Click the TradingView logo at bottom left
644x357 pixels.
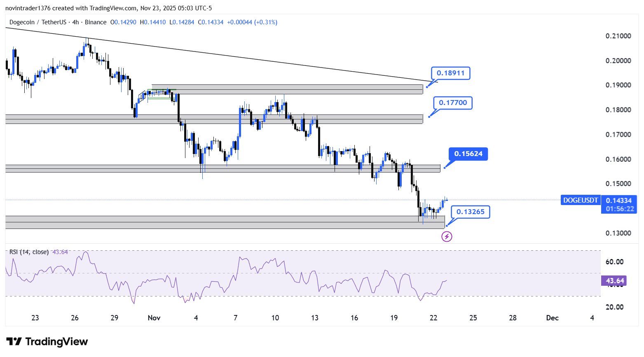click(x=47, y=342)
